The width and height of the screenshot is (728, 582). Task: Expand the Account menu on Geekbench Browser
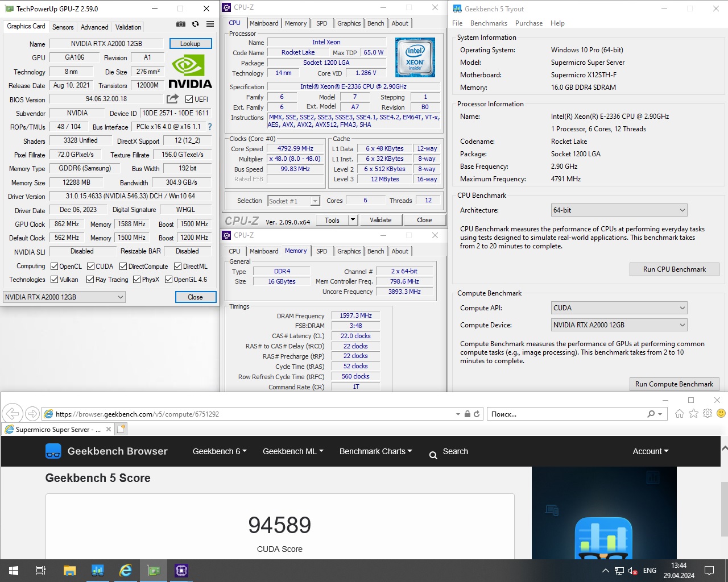click(x=651, y=451)
